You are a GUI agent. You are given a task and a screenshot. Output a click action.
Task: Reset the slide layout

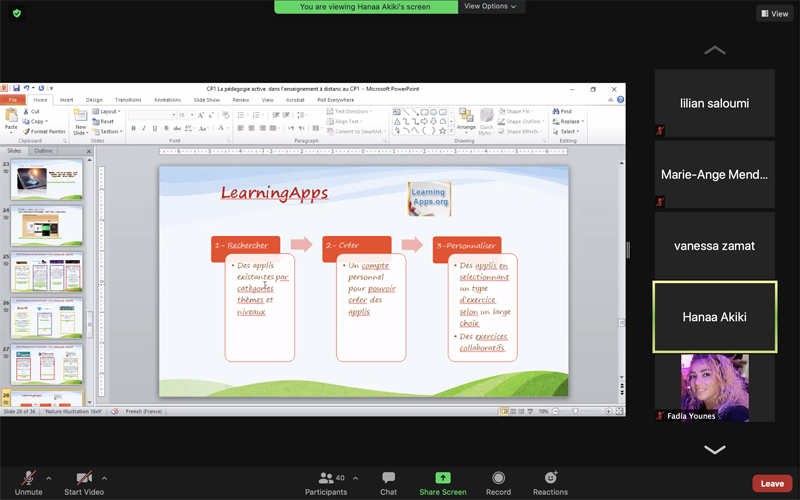tap(104, 121)
